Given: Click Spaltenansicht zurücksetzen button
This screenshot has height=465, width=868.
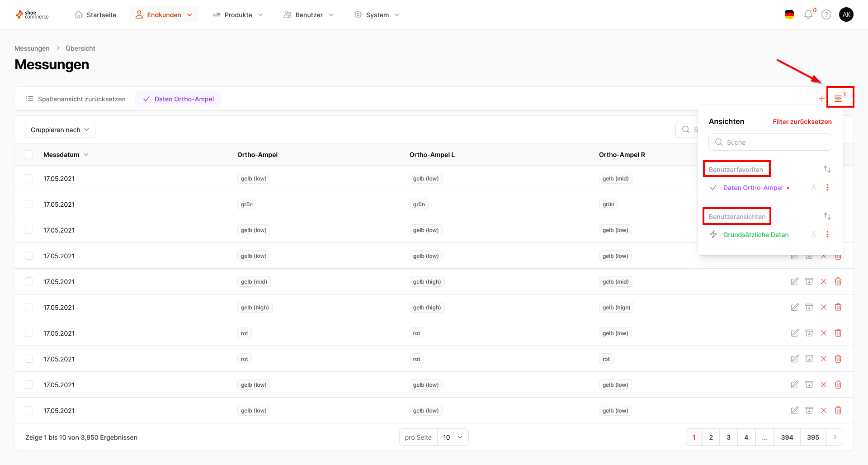Looking at the screenshot, I should tap(76, 99).
